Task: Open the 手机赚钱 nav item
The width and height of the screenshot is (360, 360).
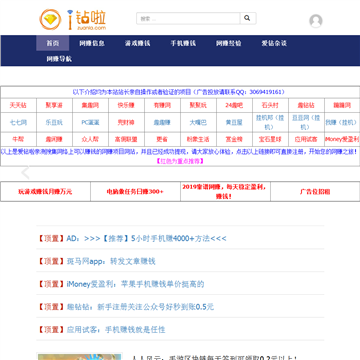Action: (183, 43)
